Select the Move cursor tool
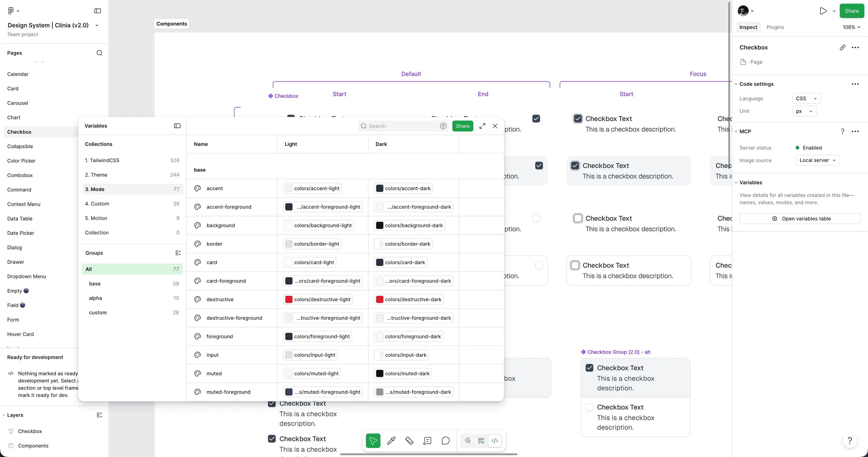The width and height of the screenshot is (868, 457). coord(373,441)
